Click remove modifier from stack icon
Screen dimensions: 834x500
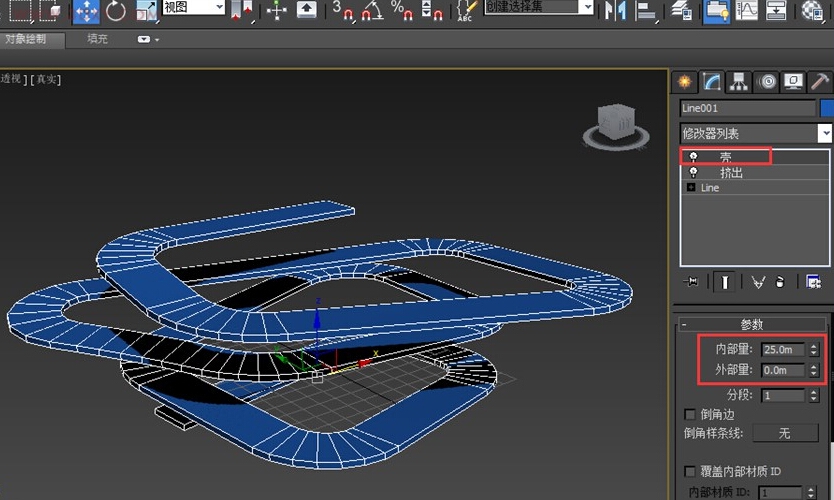[780, 281]
